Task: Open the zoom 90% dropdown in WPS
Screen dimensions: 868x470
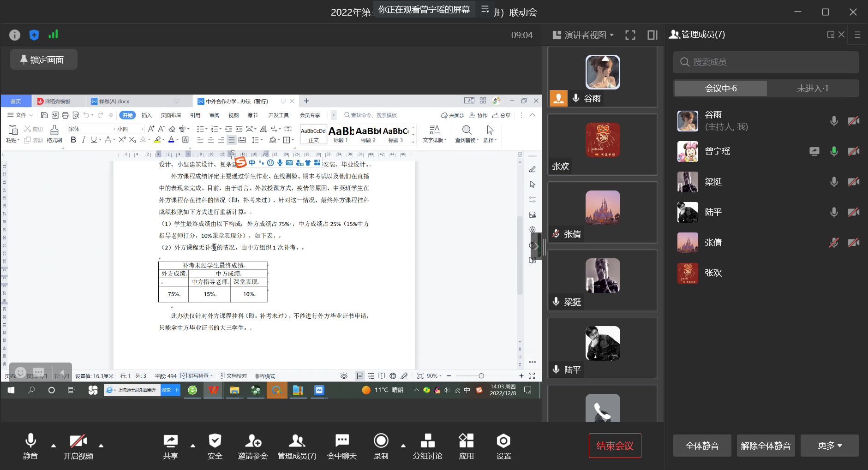Action: [x=434, y=376]
